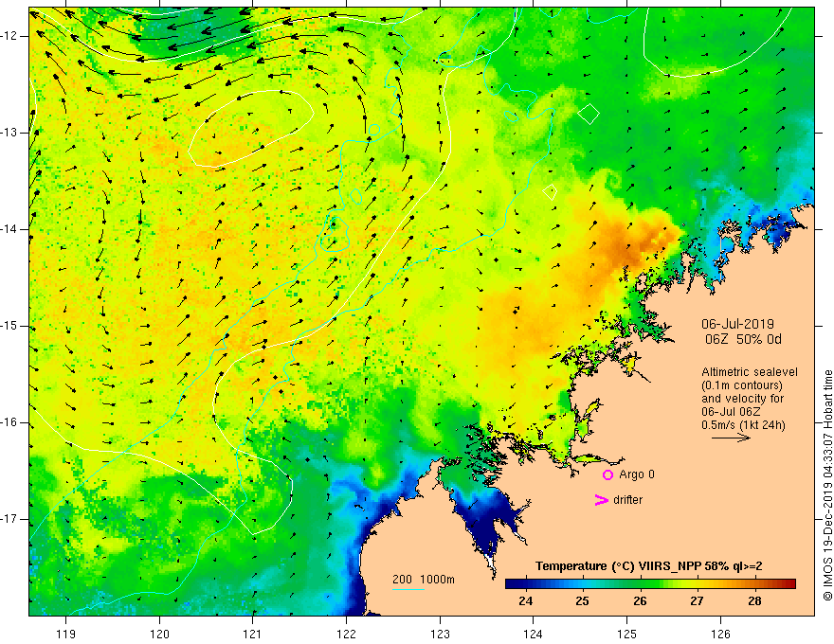Image resolution: width=834 pixels, height=644 pixels.
Task: Click the cyan 200m isobath legend line
Action: pyautogui.click(x=408, y=589)
